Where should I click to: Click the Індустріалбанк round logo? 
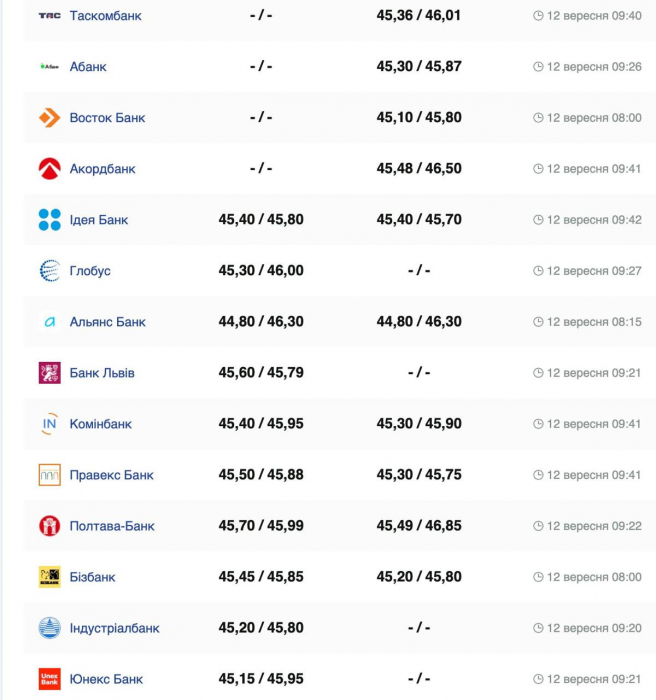click(50, 628)
